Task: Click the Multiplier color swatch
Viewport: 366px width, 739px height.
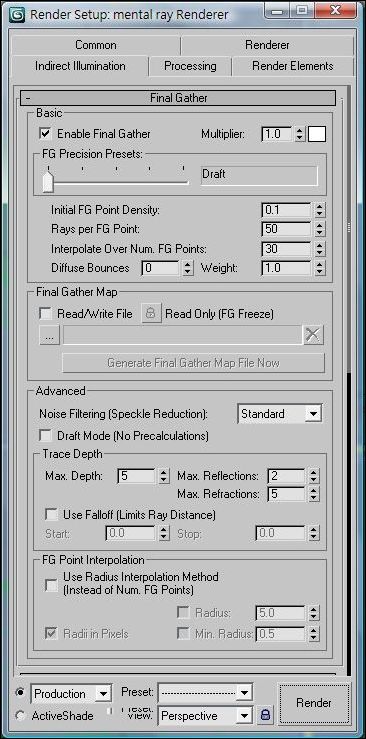Action: 317,134
